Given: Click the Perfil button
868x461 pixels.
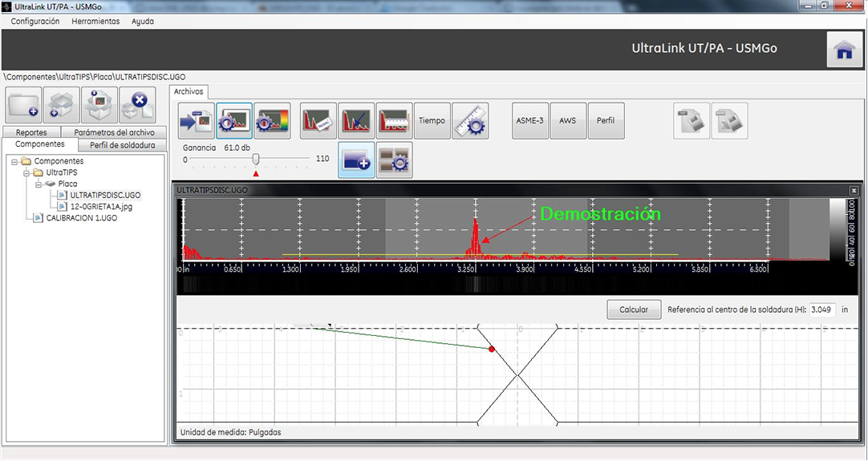Looking at the screenshot, I should click(x=606, y=120).
